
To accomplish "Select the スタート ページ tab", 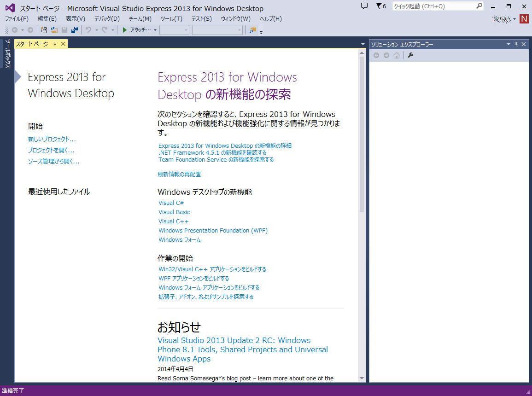I will [x=32, y=44].
